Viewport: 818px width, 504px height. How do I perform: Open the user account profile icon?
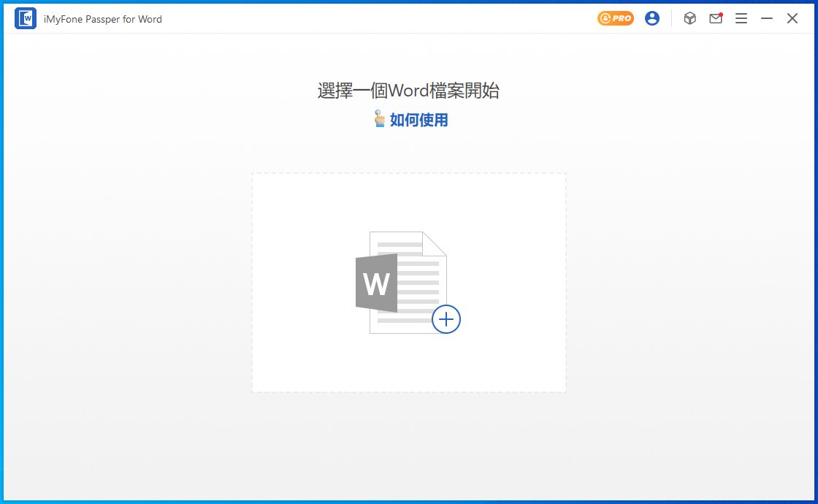(652, 19)
